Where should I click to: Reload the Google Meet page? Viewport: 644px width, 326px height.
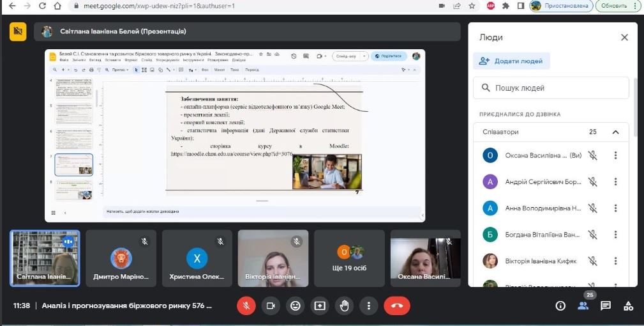(42, 6)
